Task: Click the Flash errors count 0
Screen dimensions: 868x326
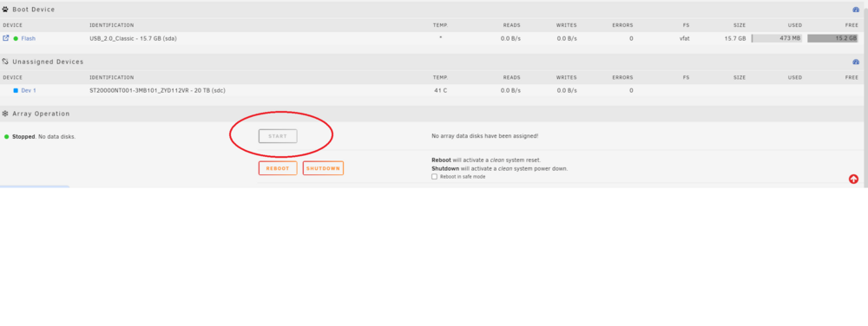Action: pos(631,39)
